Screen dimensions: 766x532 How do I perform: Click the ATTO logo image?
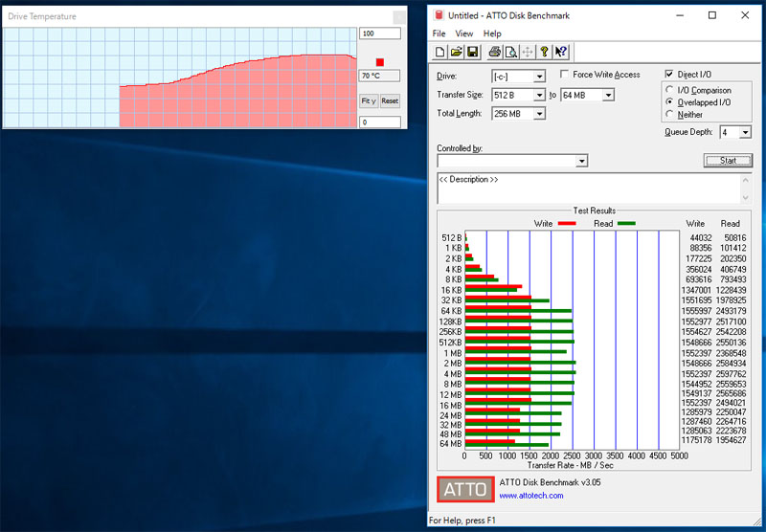click(x=465, y=489)
